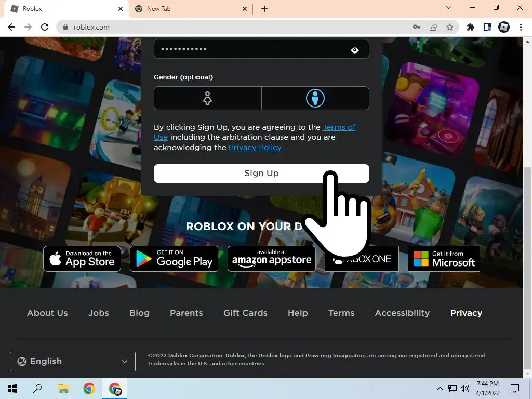
Task: Open the Gift Cards footer link
Action: click(245, 313)
